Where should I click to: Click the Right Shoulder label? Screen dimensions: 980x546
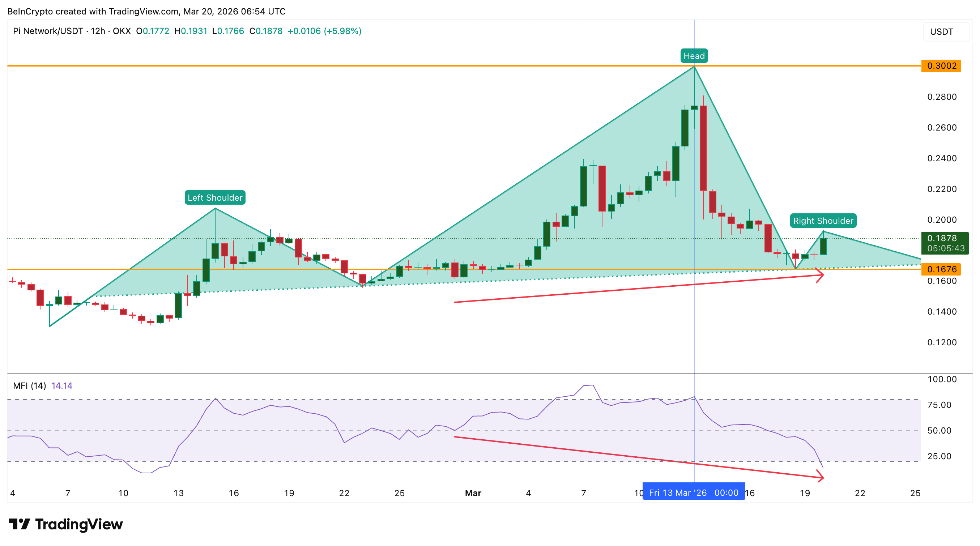pyautogui.click(x=823, y=221)
